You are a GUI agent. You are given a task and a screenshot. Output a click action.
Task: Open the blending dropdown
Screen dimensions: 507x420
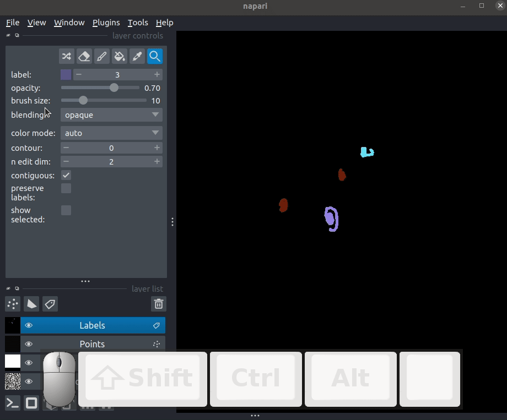click(x=111, y=114)
